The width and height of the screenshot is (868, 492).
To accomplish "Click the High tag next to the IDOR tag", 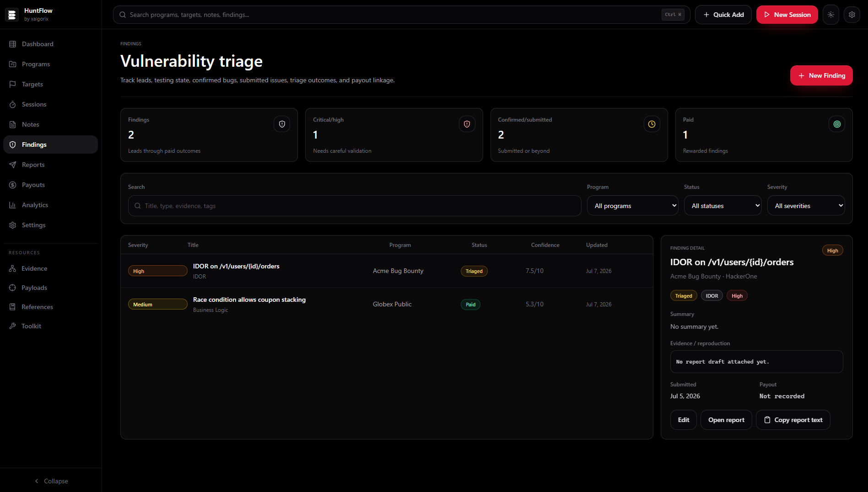I will point(737,296).
